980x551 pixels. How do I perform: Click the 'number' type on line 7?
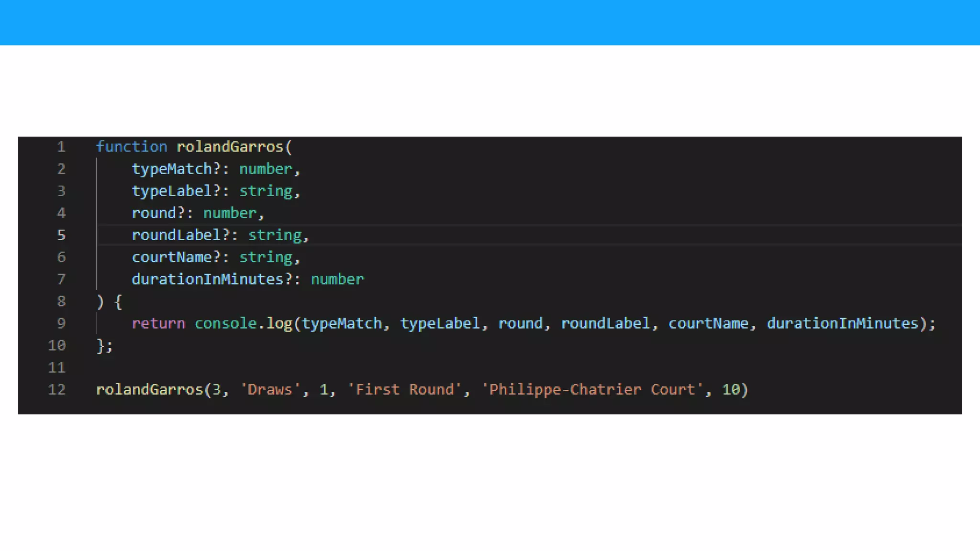point(337,279)
